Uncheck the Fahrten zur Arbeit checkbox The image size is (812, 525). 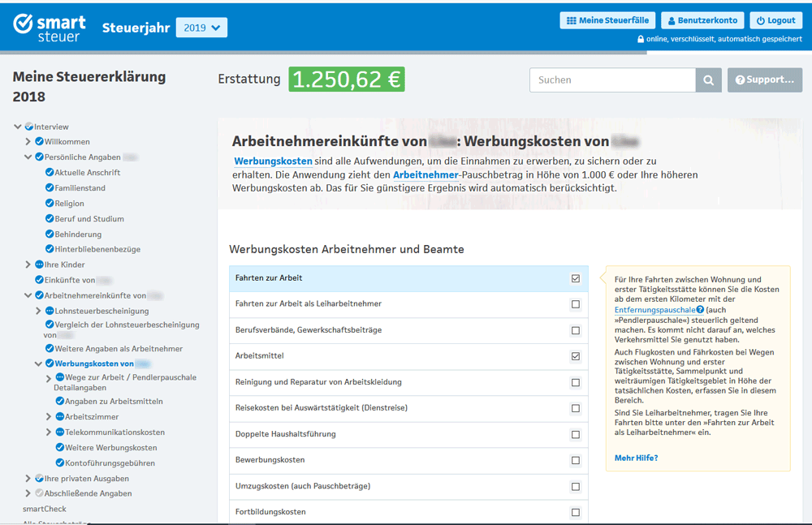576,278
